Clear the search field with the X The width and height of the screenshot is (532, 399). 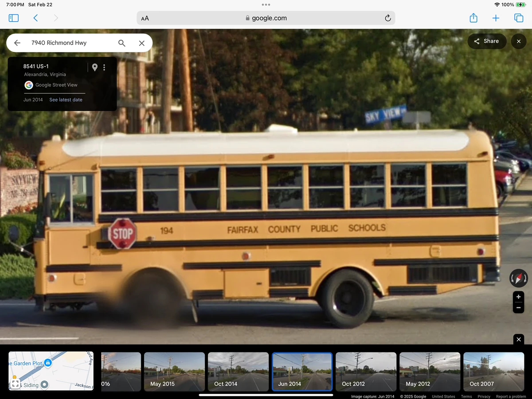click(141, 43)
